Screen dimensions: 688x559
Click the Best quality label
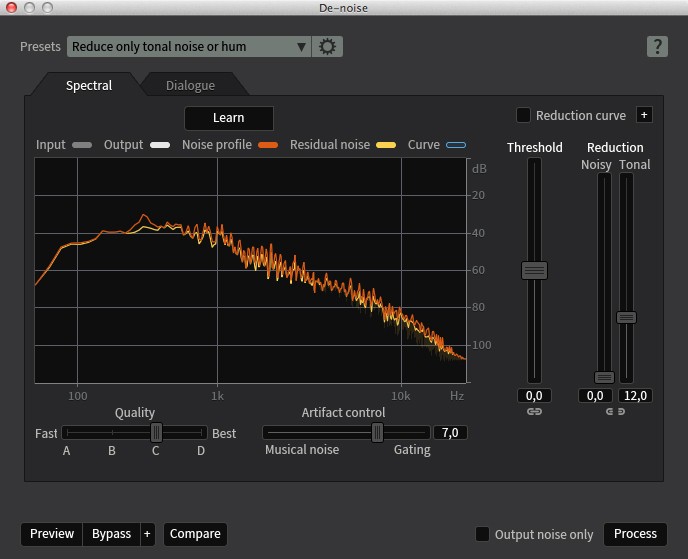(x=224, y=434)
